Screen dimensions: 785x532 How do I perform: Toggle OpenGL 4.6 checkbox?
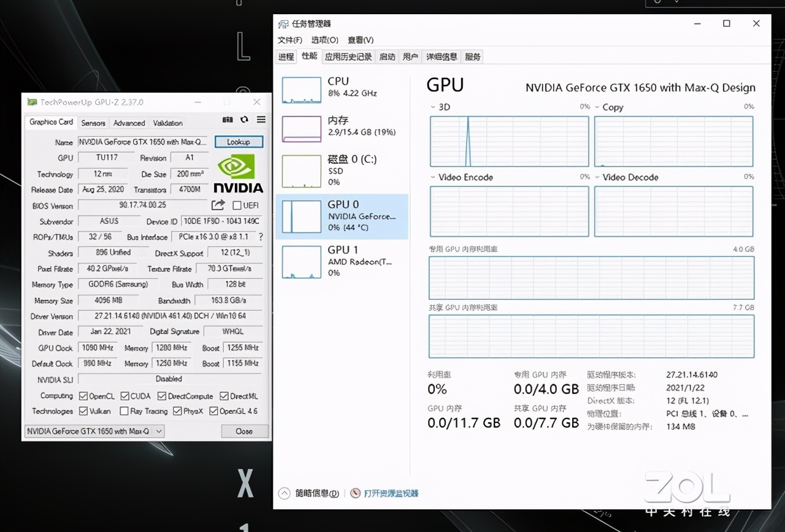click(213, 411)
